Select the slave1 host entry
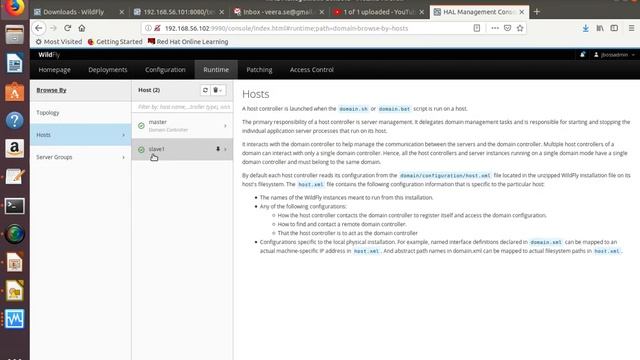 click(x=182, y=149)
